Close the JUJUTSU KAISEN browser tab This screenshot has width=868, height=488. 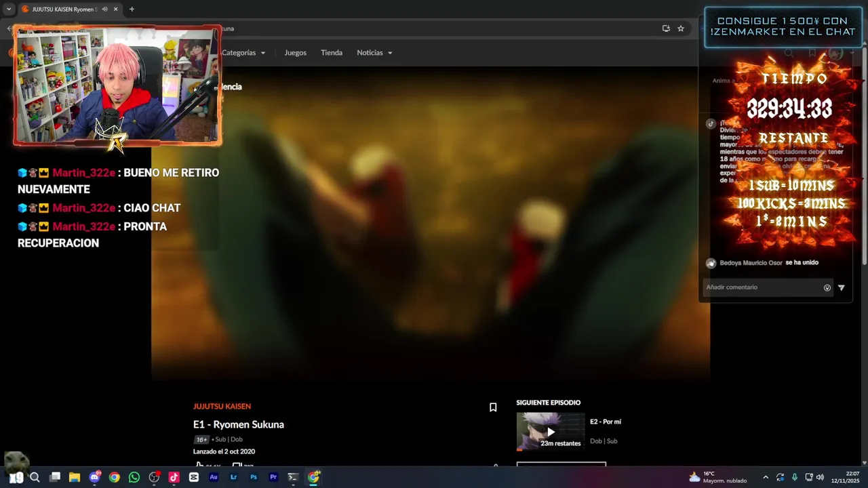(x=115, y=9)
